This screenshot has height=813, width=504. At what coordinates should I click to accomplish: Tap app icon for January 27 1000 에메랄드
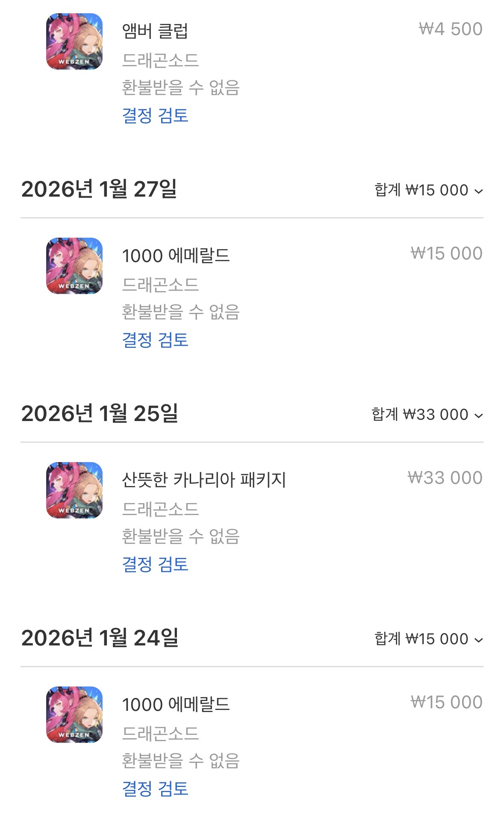click(x=74, y=266)
